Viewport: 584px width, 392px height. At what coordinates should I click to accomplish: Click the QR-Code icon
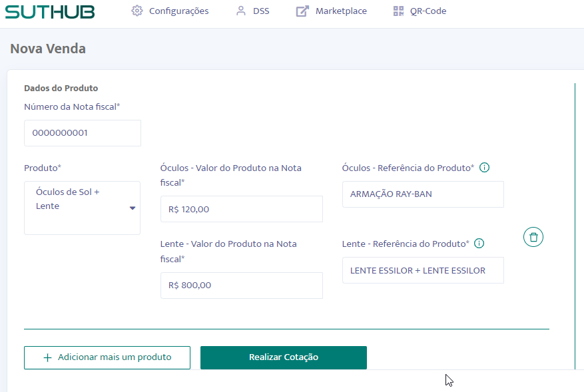398,11
